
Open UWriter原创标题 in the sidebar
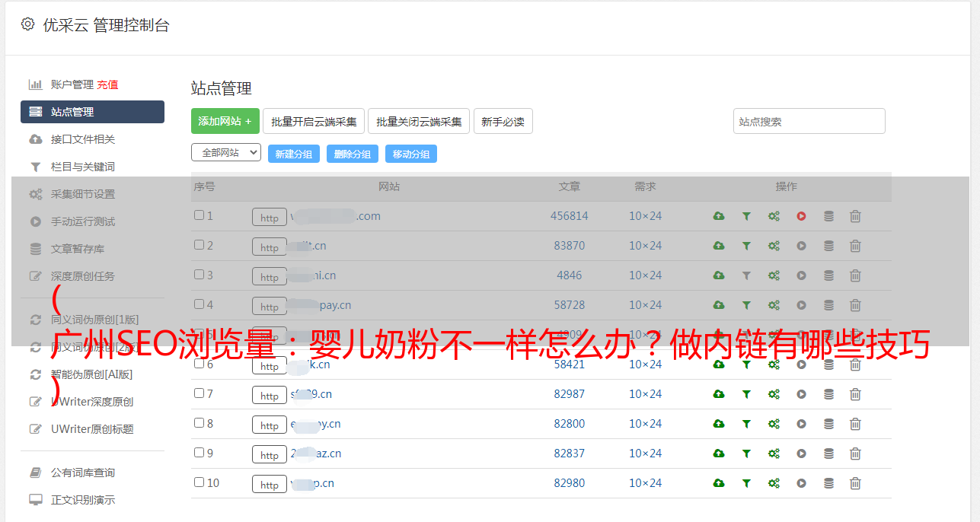pyautogui.click(x=92, y=429)
